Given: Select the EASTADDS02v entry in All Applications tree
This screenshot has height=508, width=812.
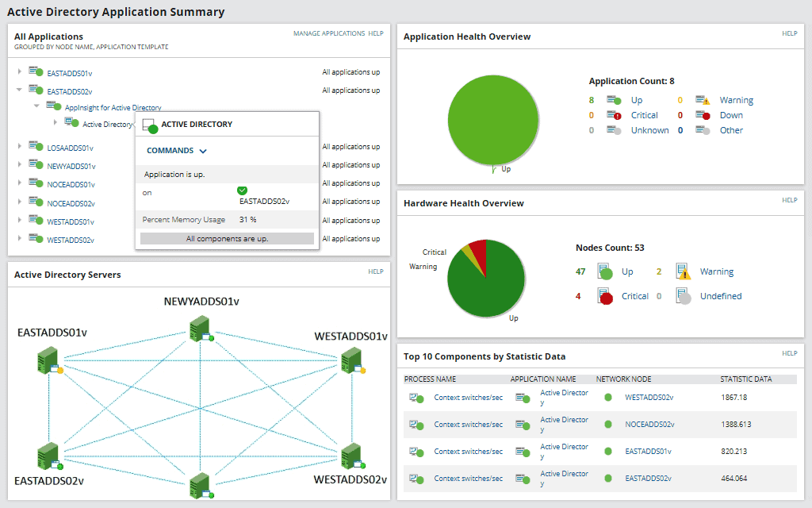Looking at the screenshot, I should pyautogui.click(x=71, y=90).
